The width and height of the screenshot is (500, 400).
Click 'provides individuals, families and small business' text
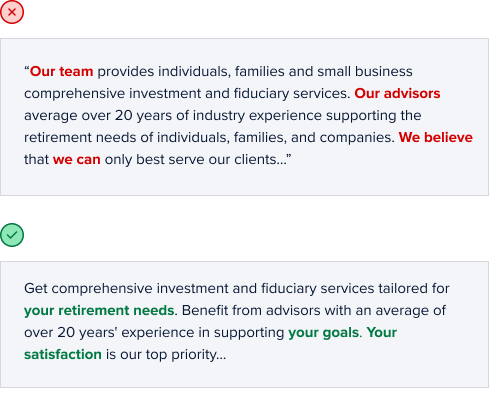click(x=255, y=71)
